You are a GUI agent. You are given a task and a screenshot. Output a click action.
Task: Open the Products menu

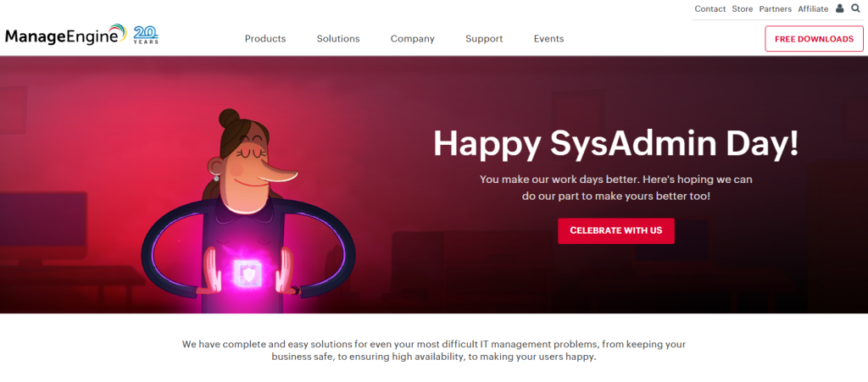[265, 39]
